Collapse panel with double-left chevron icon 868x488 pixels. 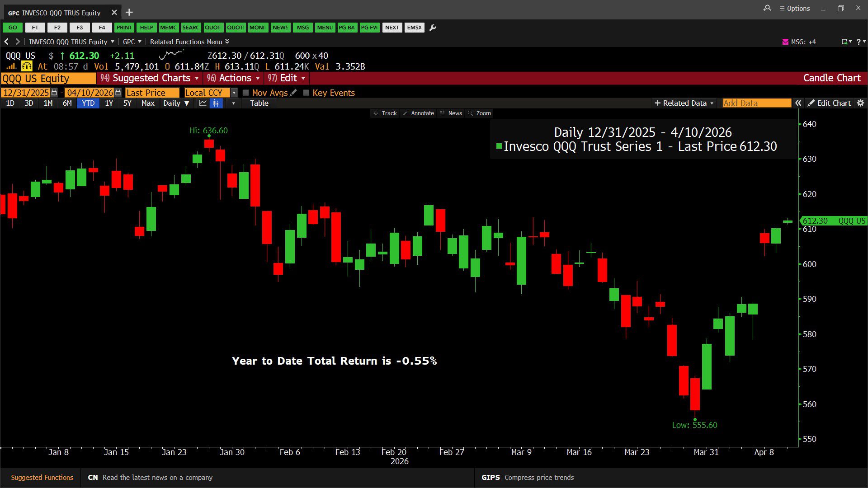pyautogui.click(x=798, y=103)
